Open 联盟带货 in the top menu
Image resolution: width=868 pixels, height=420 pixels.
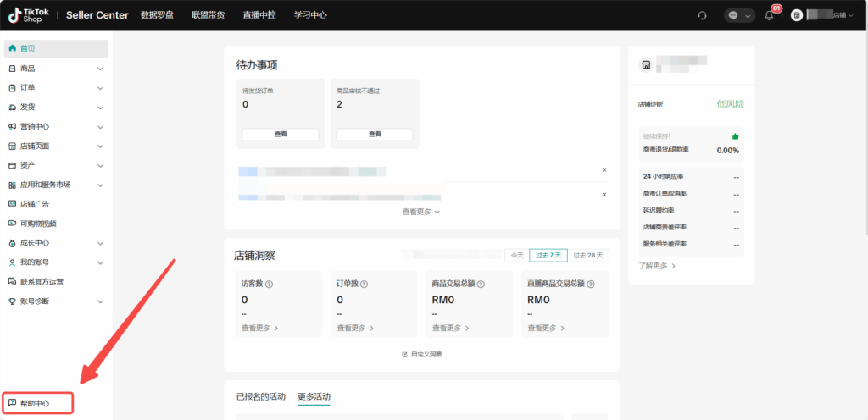click(x=209, y=15)
